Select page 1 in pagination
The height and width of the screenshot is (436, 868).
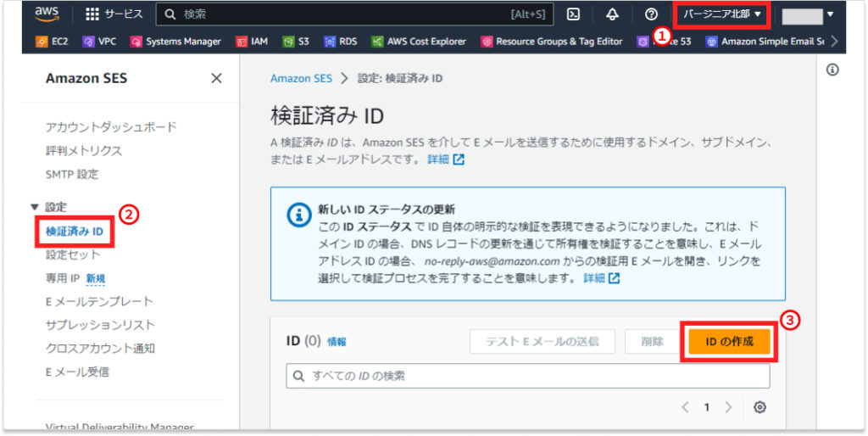coord(706,408)
